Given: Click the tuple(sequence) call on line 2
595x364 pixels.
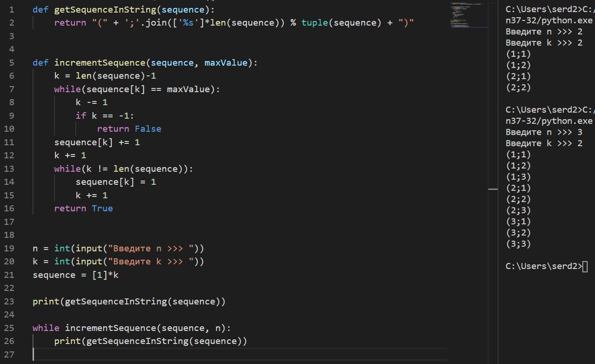Looking at the screenshot, I should point(341,22).
